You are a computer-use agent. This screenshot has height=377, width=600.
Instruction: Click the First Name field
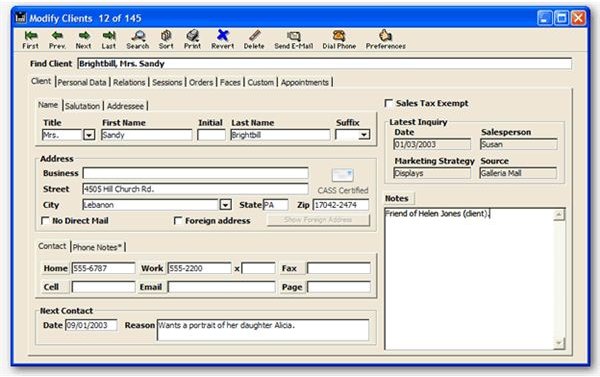coord(147,135)
